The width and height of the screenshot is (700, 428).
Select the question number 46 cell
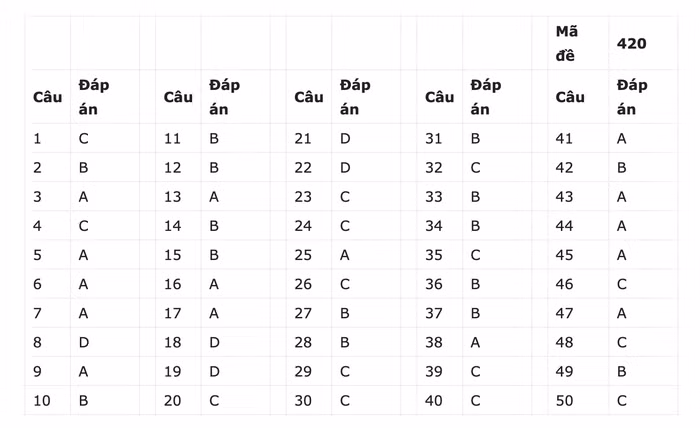pos(565,284)
